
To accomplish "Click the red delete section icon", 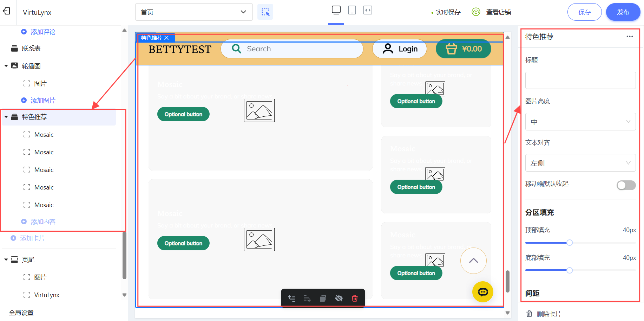I will point(355,298).
